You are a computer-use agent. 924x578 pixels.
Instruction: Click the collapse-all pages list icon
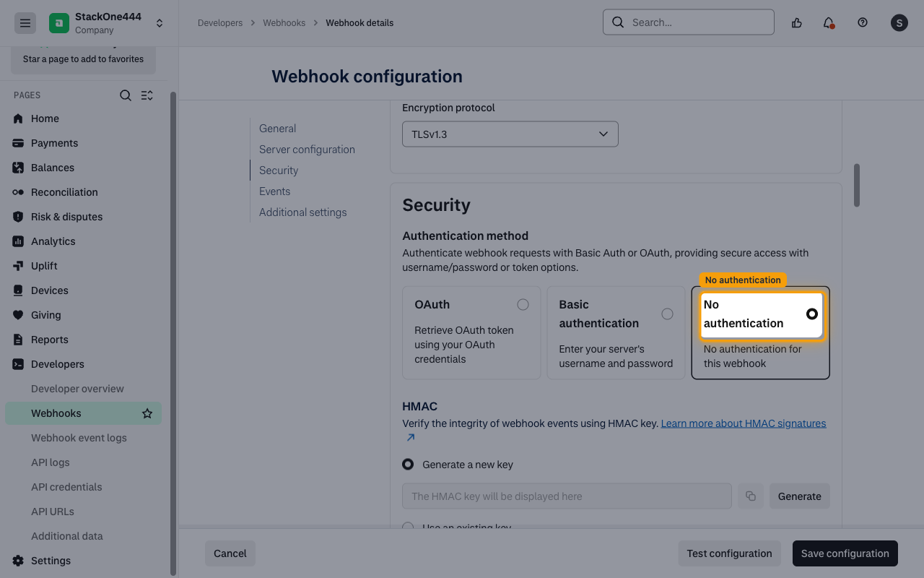click(x=147, y=95)
